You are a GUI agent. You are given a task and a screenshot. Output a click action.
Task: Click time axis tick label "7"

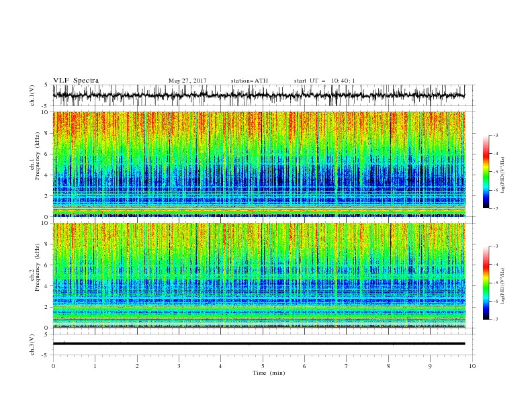pyautogui.click(x=347, y=366)
